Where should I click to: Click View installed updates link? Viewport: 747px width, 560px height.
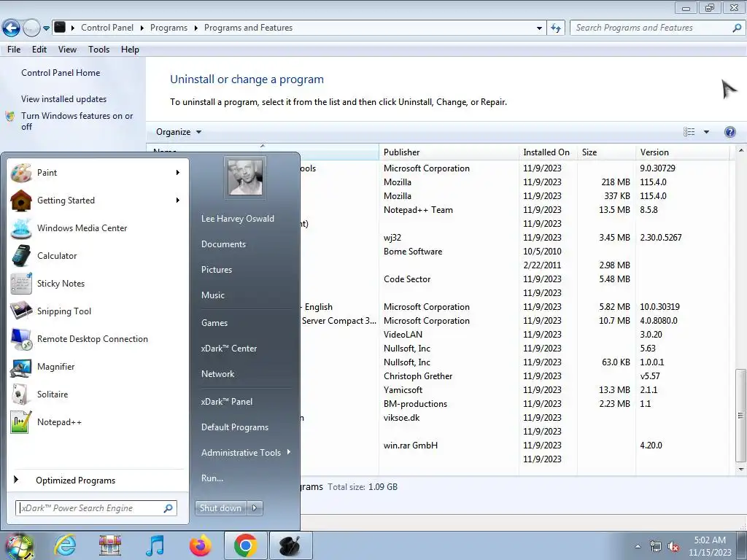coord(64,99)
